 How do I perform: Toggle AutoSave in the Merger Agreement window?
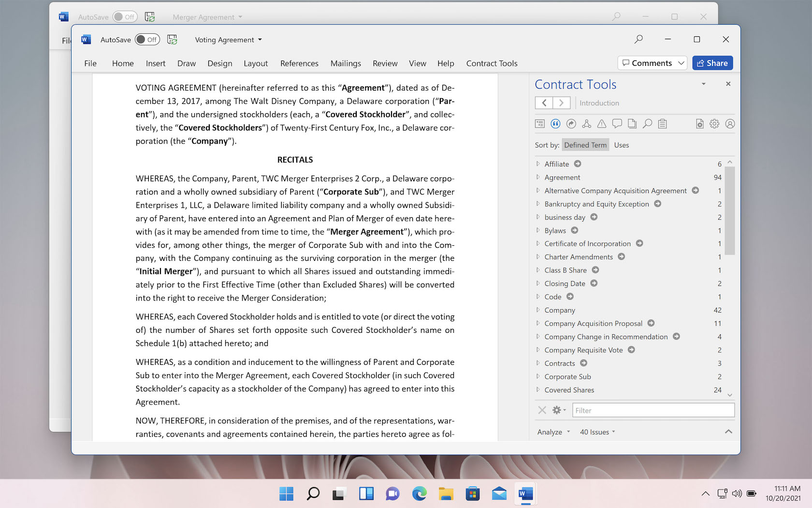coord(125,17)
